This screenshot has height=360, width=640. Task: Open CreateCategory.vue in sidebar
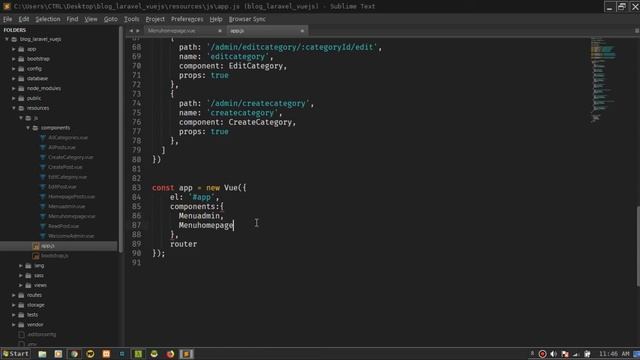71,157
